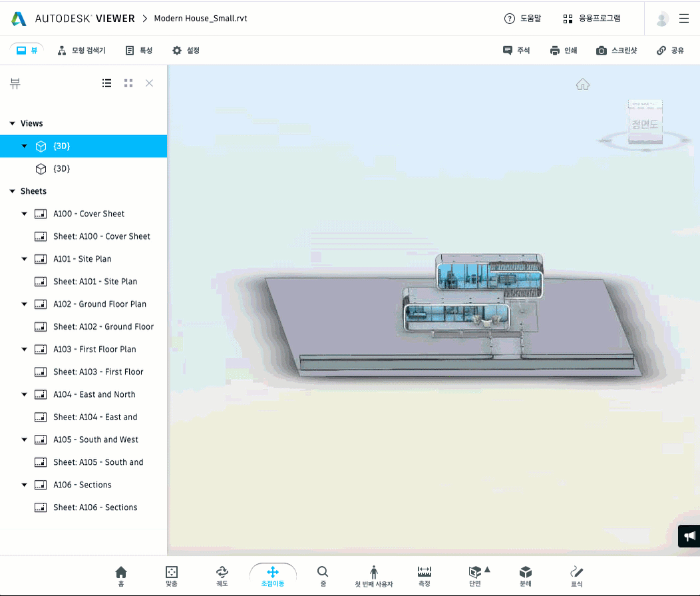700x596 pixels.
Task: Collapse the selected {3D} view group
Action: coord(25,146)
